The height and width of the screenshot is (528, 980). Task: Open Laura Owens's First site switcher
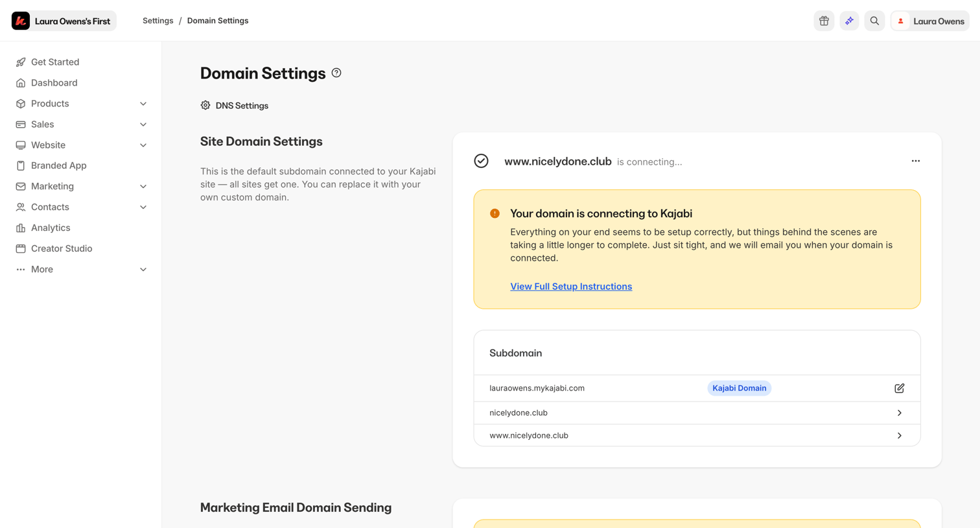(x=64, y=21)
